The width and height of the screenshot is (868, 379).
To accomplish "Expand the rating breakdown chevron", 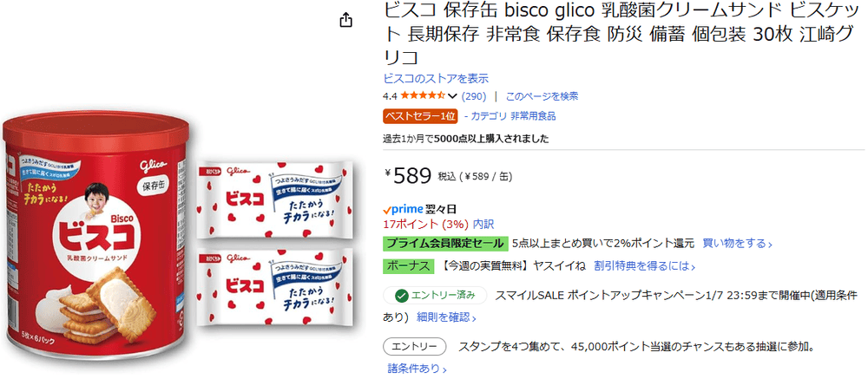I will tap(452, 95).
